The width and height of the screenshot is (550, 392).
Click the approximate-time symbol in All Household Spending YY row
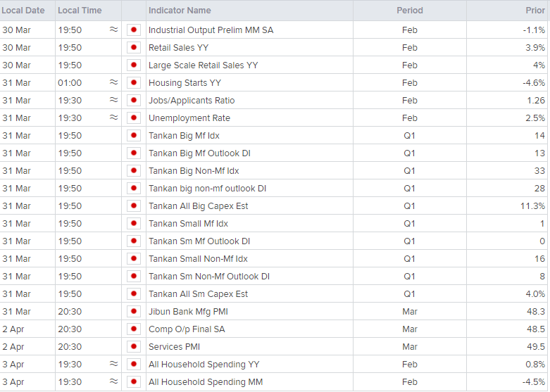click(x=113, y=364)
